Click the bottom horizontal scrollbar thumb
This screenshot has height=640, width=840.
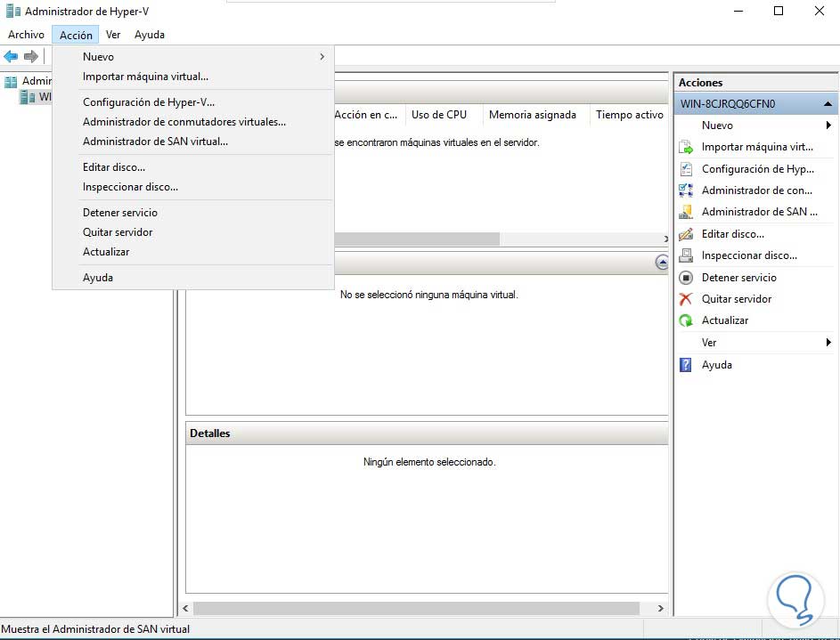[x=416, y=609]
